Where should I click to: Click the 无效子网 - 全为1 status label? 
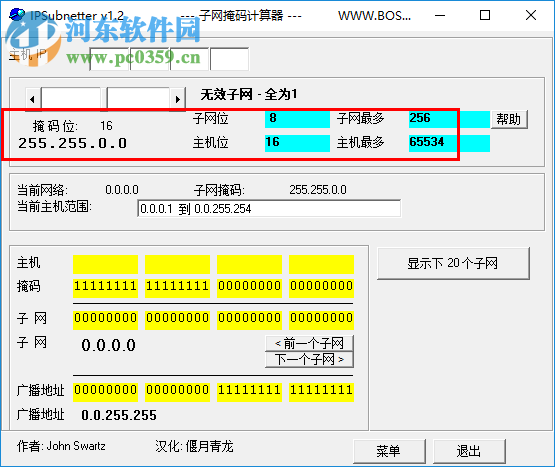click(248, 95)
